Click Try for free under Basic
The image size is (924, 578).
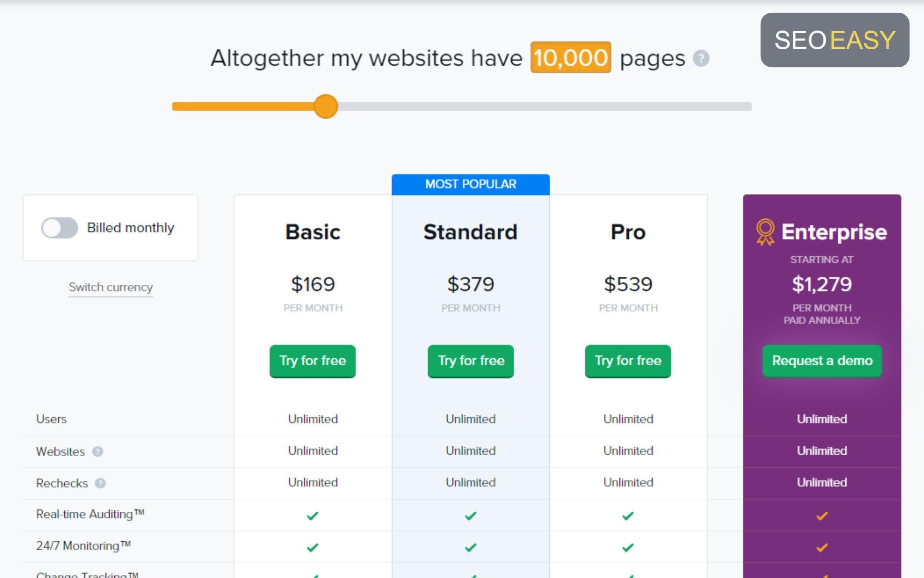313,361
